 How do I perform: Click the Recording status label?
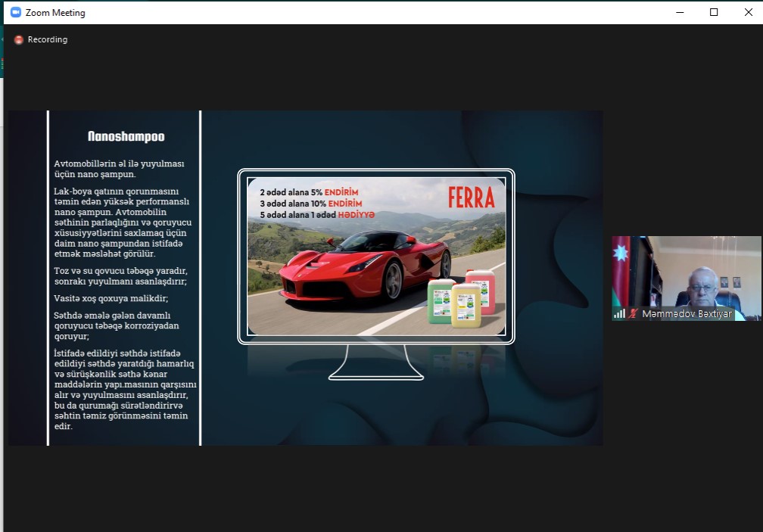[x=48, y=40]
